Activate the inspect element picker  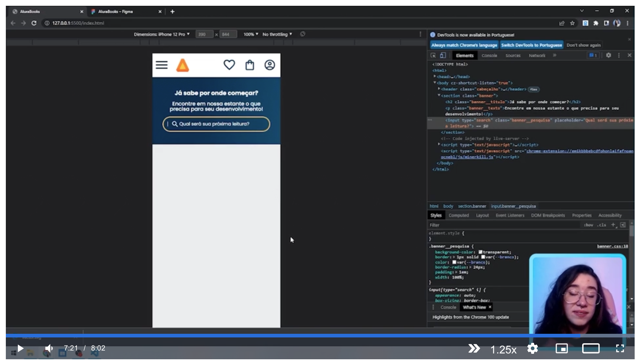433,55
